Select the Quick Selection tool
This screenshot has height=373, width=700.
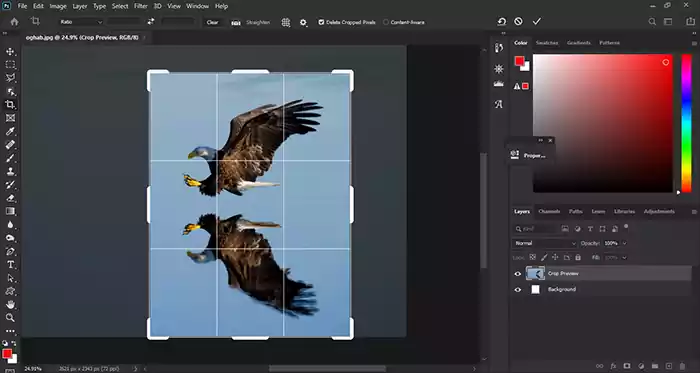coord(10,91)
